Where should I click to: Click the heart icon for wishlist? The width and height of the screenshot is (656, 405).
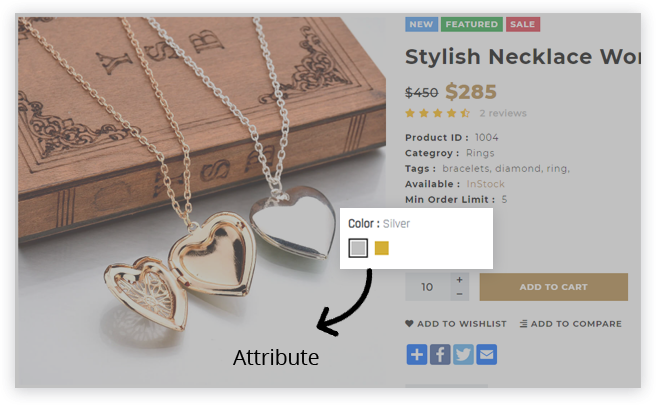pyautogui.click(x=409, y=323)
